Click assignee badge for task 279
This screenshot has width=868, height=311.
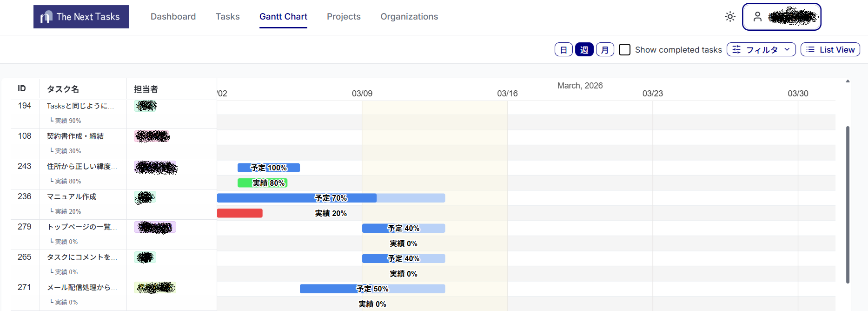[155, 227]
